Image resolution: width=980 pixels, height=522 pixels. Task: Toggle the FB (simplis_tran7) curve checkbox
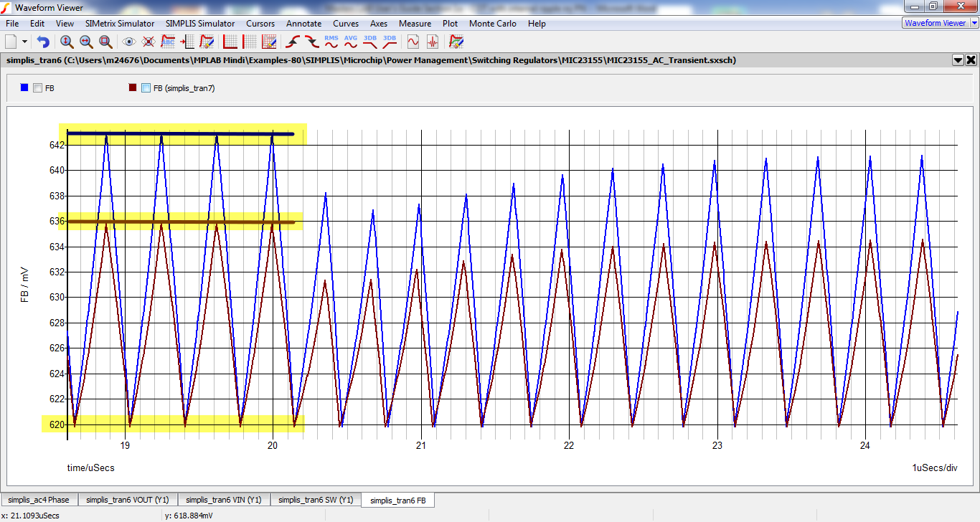(146, 88)
